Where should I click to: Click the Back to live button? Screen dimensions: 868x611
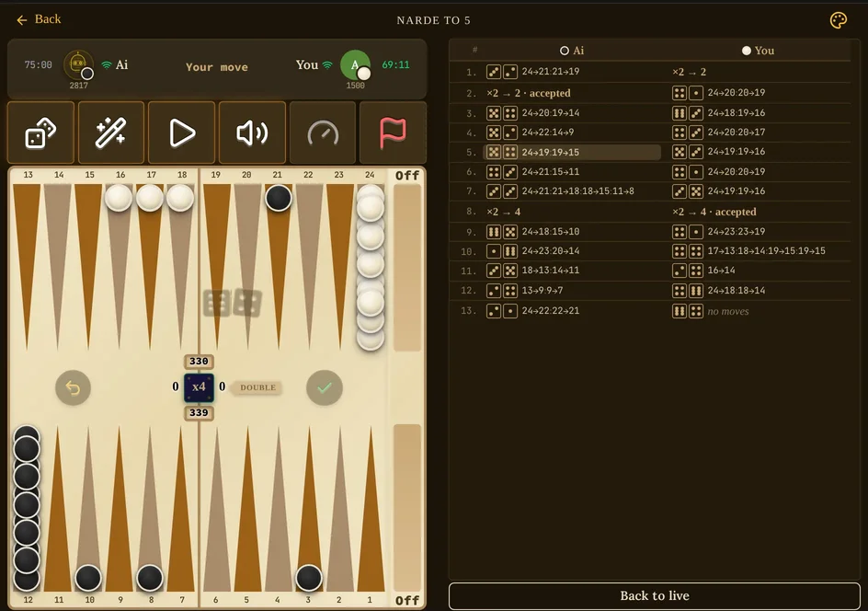[655, 595]
